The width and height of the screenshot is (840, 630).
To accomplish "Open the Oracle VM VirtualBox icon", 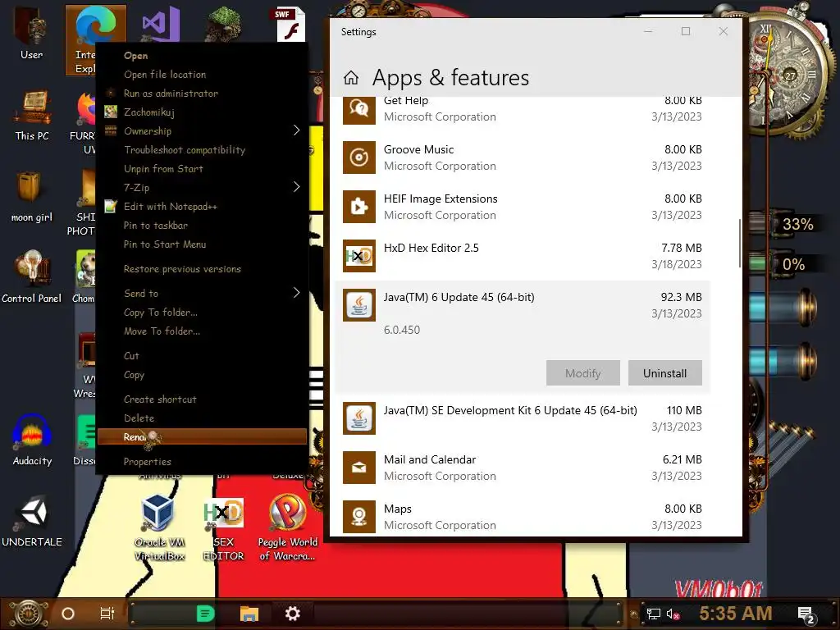I will pos(160,527).
